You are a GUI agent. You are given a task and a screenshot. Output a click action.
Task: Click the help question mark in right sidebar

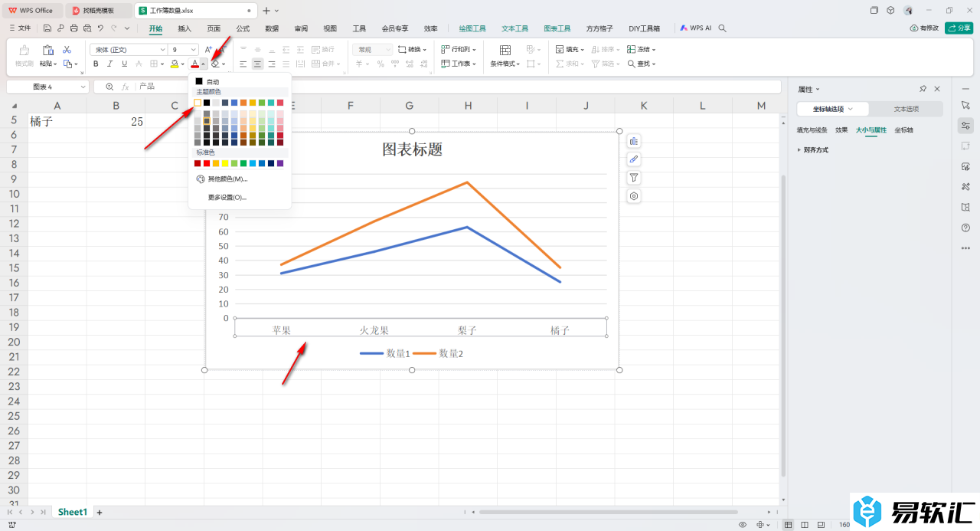click(x=965, y=228)
